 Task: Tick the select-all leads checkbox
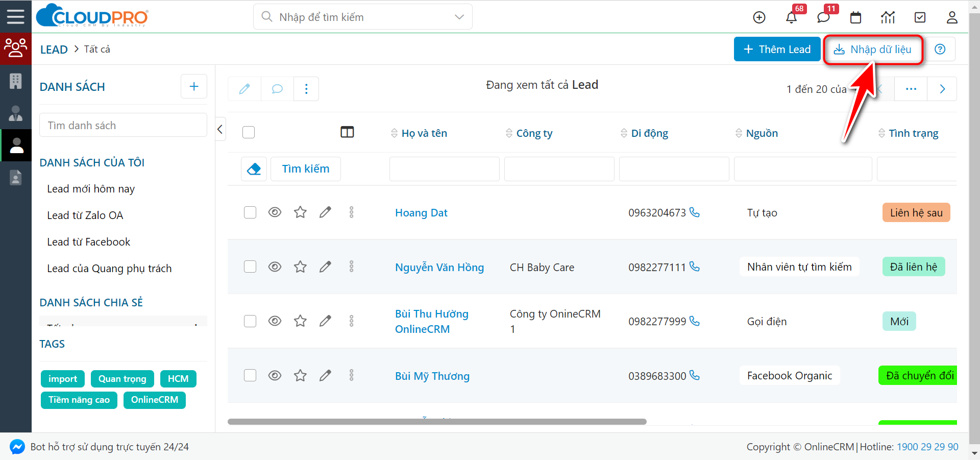click(x=249, y=132)
